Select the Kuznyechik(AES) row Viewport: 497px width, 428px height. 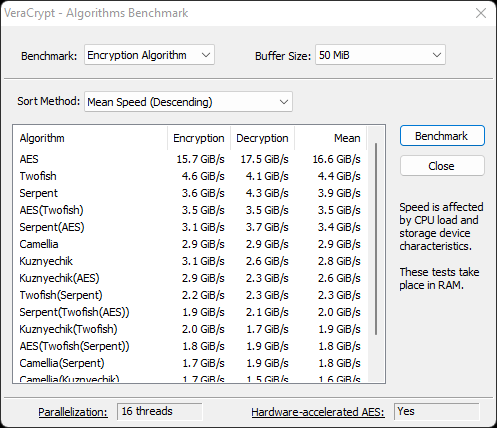(190, 278)
